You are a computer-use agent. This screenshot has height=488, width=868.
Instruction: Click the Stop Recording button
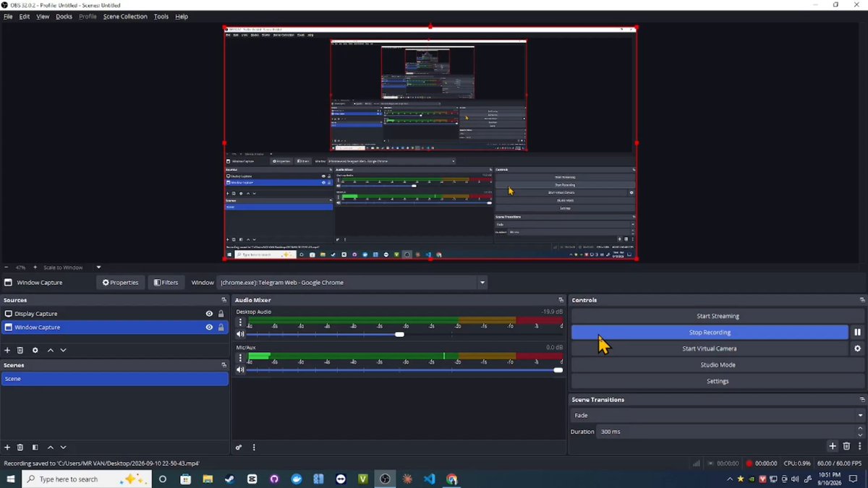(x=710, y=333)
